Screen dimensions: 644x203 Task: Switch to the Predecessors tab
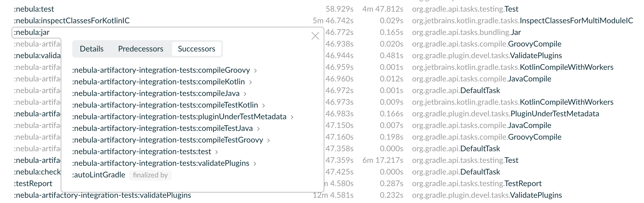tap(141, 49)
